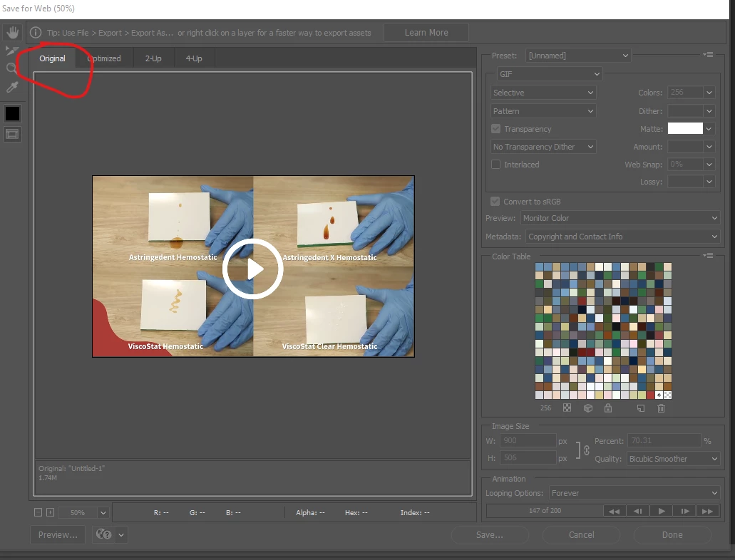Click the image preview thumbnail
This screenshot has height=560, width=735.
pos(253,266)
